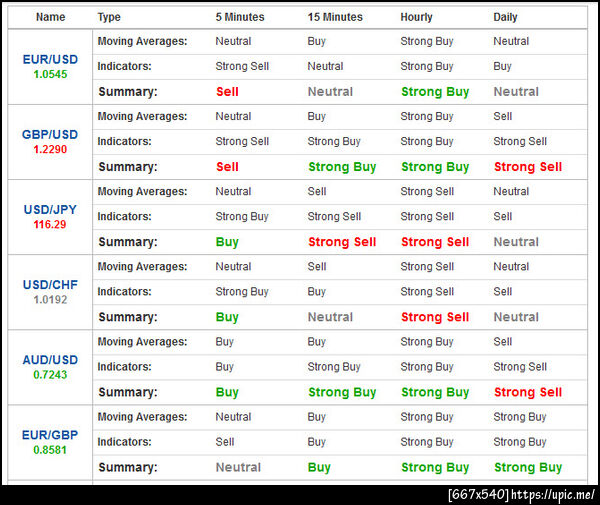Viewport: 600px width, 505px height.
Task: Click the Type column header
Action: pos(109,17)
